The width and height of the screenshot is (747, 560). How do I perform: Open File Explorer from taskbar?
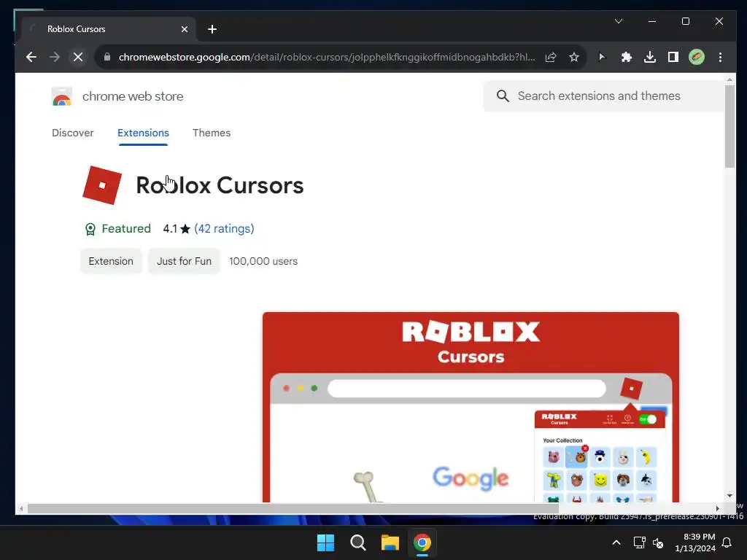[390, 542]
